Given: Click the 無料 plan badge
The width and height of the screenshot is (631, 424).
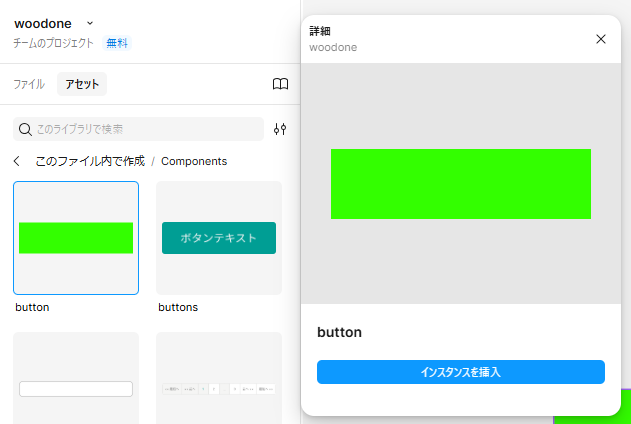Looking at the screenshot, I should [x=117, y=43].
